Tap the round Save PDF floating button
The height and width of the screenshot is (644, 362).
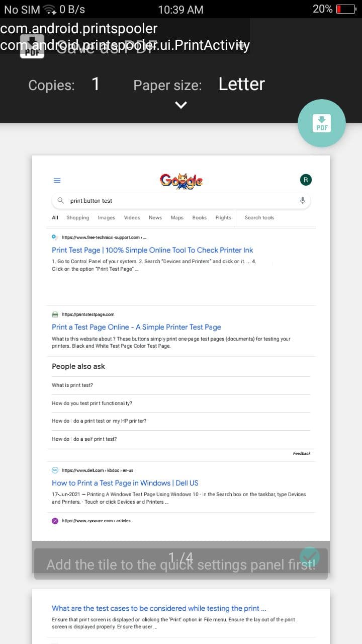click(x=322, y=123)
